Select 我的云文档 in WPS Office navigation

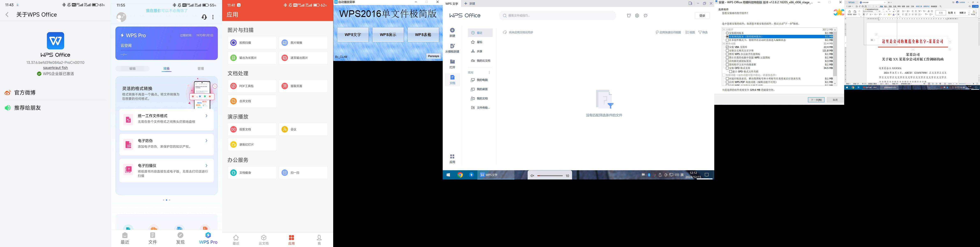pos(480,61)
